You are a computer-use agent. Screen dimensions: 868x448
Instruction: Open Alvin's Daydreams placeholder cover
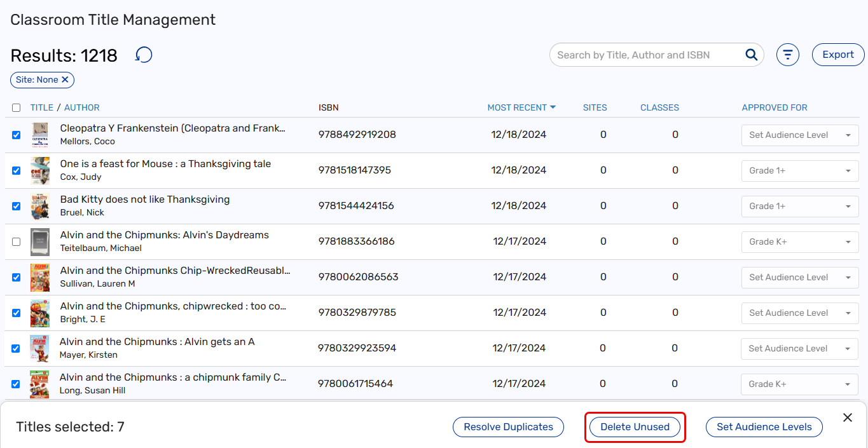[40, 241]
